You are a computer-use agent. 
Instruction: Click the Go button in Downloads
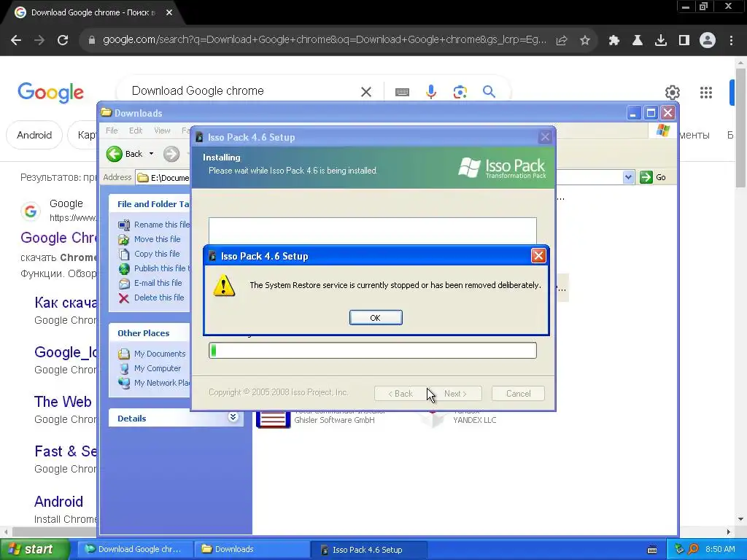click(x=653, y=177)
